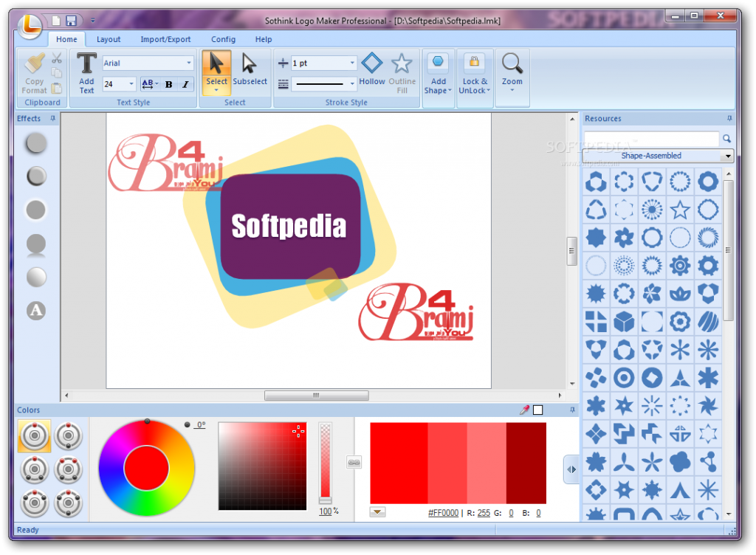Screen dimensions: 756x555
Task: Click the Copy Format tool
Action: click(33, 72)
